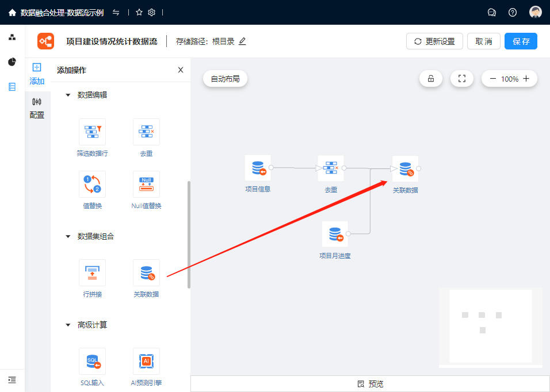
Task: Choose the 值替换 value replace operation
Action: [92, 185]
